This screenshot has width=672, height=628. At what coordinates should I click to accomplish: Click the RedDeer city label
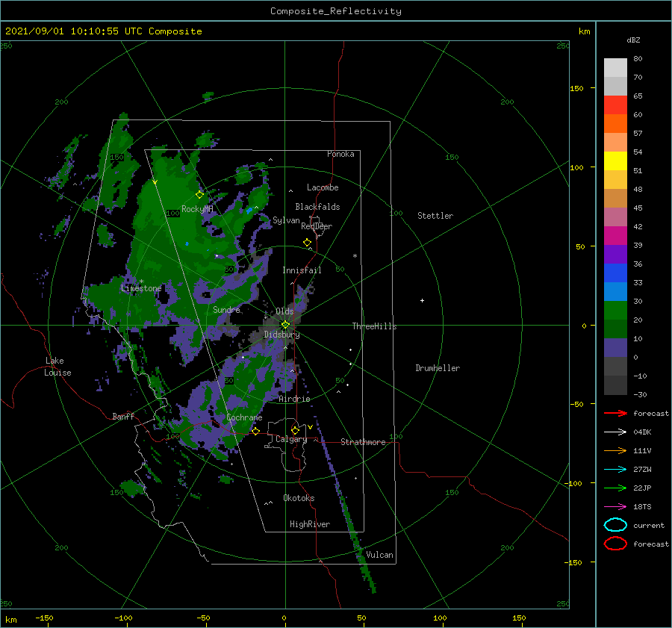click(317, 226)
